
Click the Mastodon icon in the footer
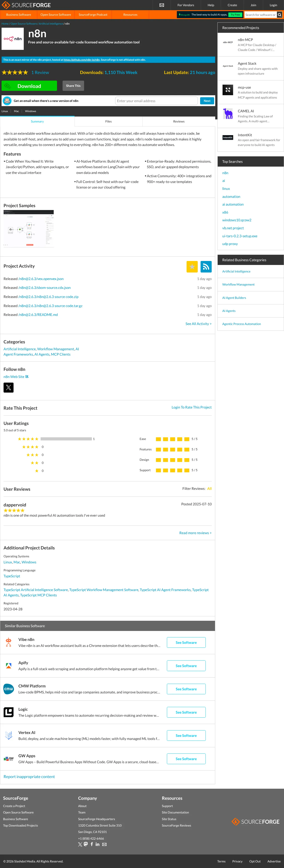point(86,844)
